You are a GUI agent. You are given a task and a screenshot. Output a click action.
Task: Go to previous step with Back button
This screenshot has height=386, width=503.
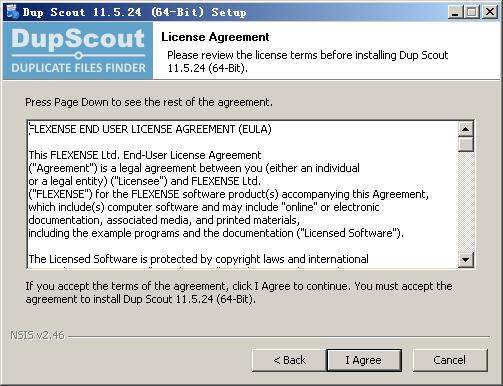pos(289,360)
